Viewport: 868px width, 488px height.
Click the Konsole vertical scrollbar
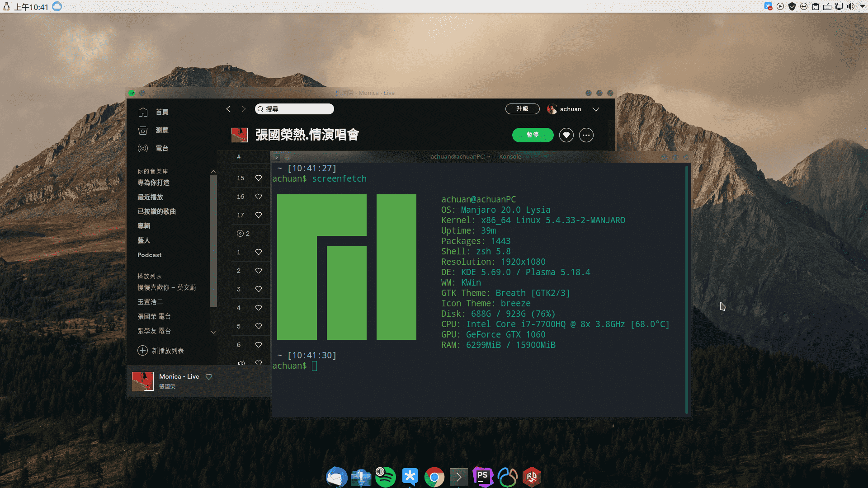point(686,289)
